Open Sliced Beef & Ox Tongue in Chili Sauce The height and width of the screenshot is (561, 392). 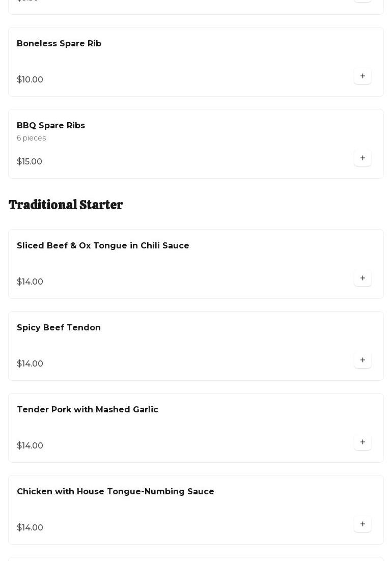[x=103, y=246]
